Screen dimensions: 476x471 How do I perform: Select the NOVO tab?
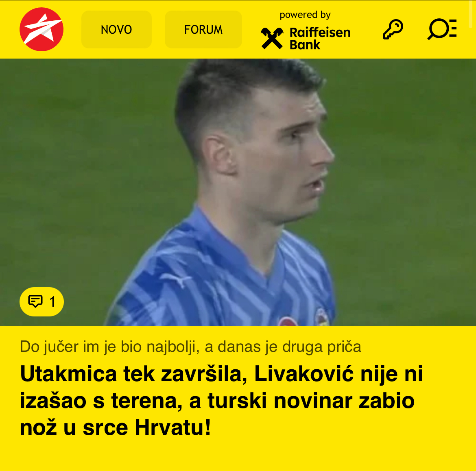point(116,29)
